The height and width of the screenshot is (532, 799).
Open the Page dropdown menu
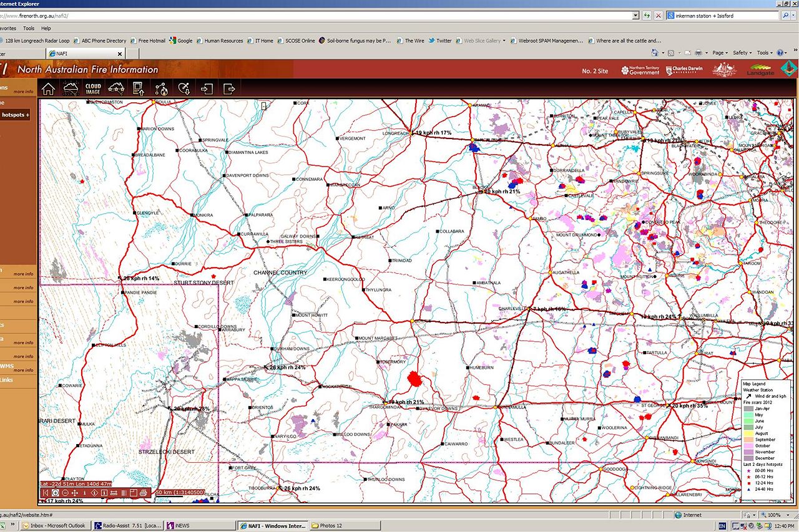tap(720, 53)
